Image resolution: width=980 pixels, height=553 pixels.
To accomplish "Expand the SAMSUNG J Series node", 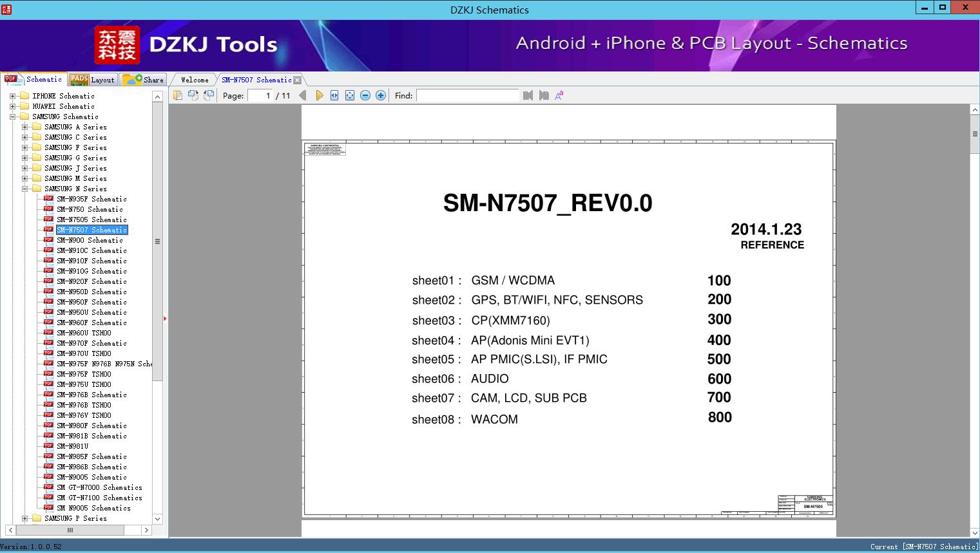I will [24, 168].
